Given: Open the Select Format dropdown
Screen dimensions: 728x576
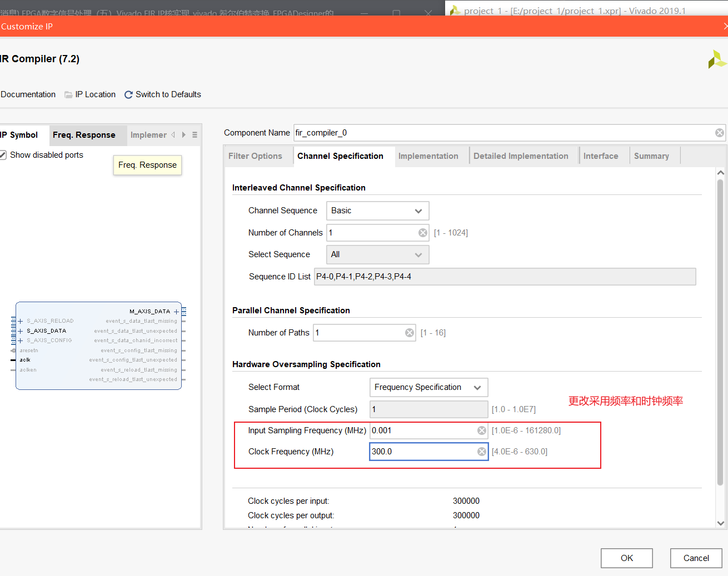Looking at the screenshot, I should click(x=428, y=387).
